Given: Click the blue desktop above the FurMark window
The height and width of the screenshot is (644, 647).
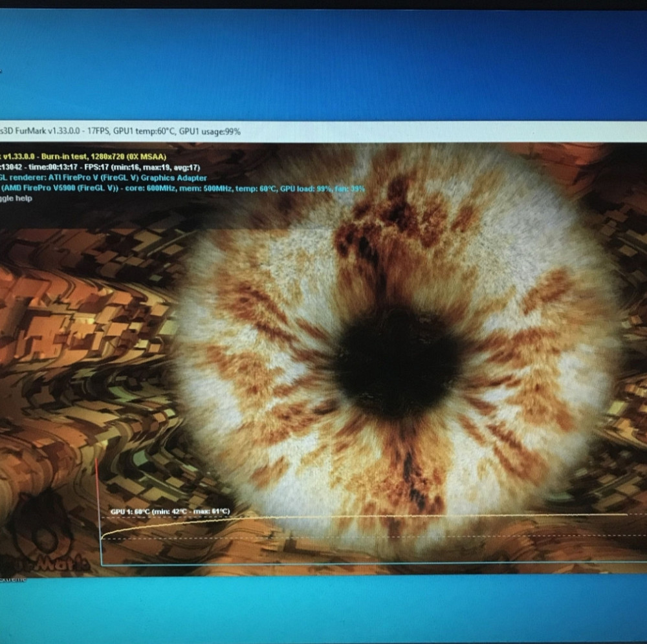Looking at the screenshot, I should [x=323, y=65].
